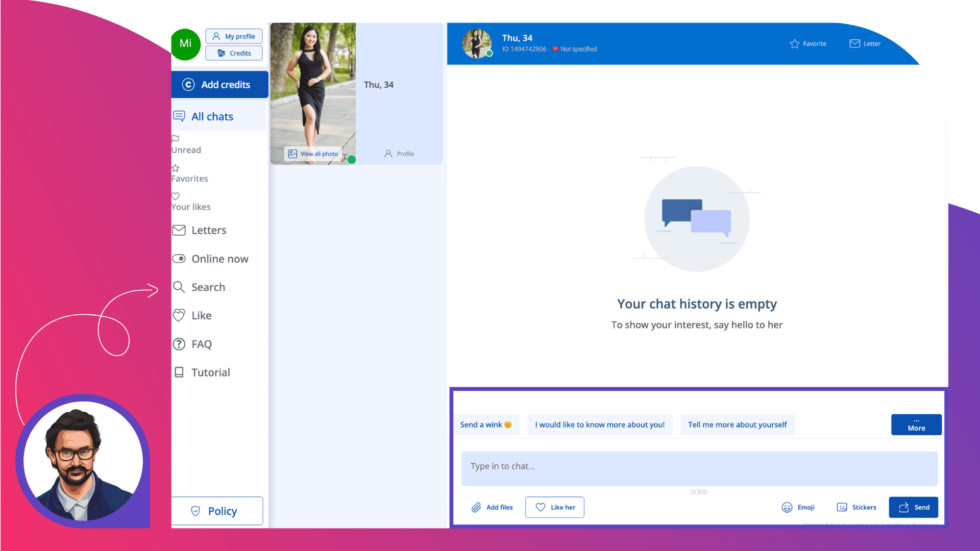Click the Add credits button
980x551 pixels.
pyautogui.click(x=219, y=85)
